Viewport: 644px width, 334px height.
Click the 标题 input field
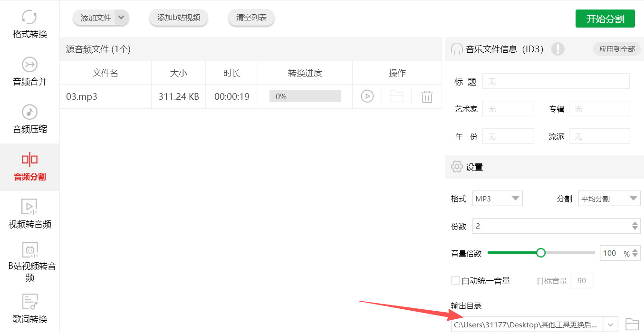pyautogui.click(x=555, y=81)
